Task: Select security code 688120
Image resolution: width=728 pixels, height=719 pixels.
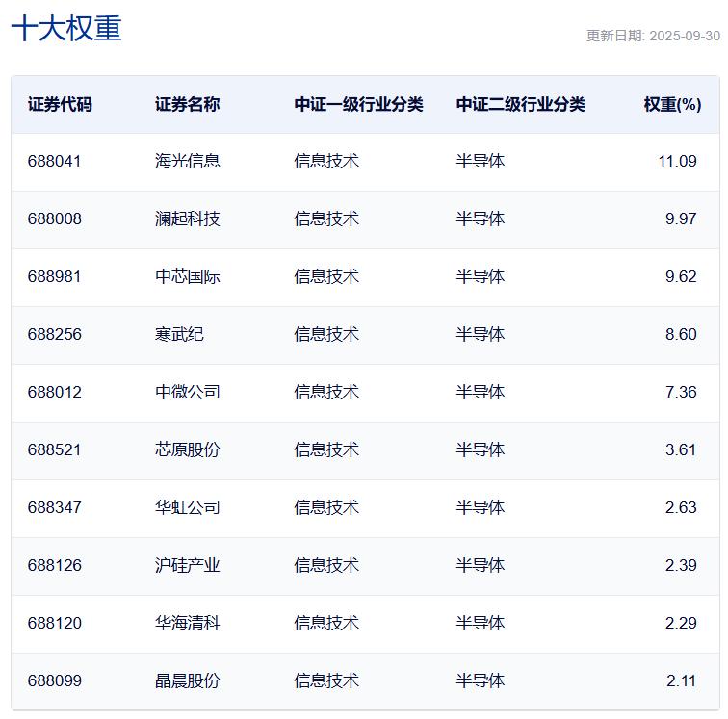Action: pyautogui.click(x=55, y=623)
